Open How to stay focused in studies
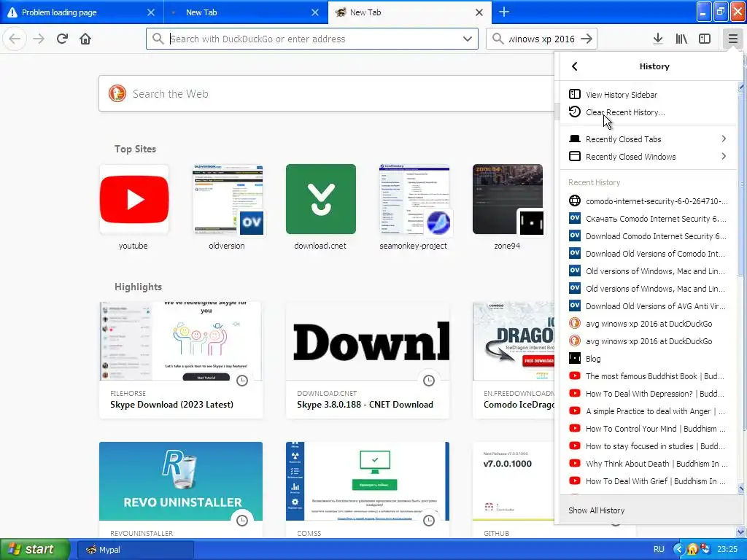Image resolution: width=747 pixels, height=560 pixels. (x=649, y=446)
